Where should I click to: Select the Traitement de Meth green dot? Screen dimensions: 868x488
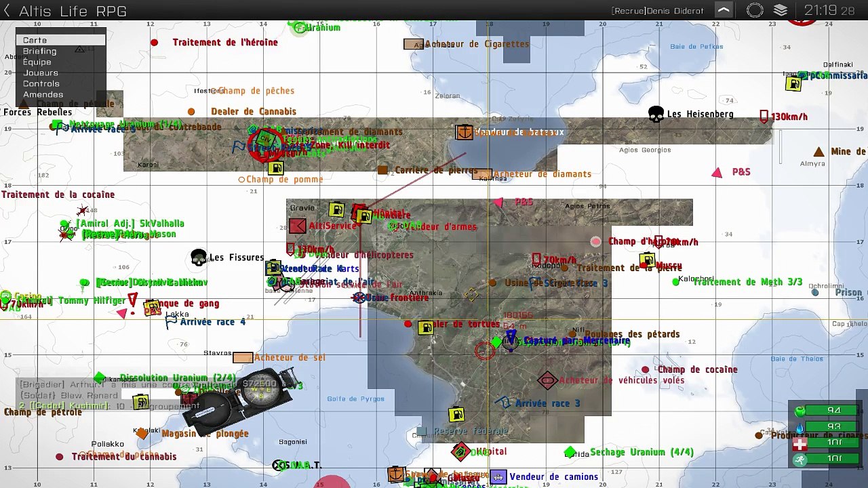(676, 282)
